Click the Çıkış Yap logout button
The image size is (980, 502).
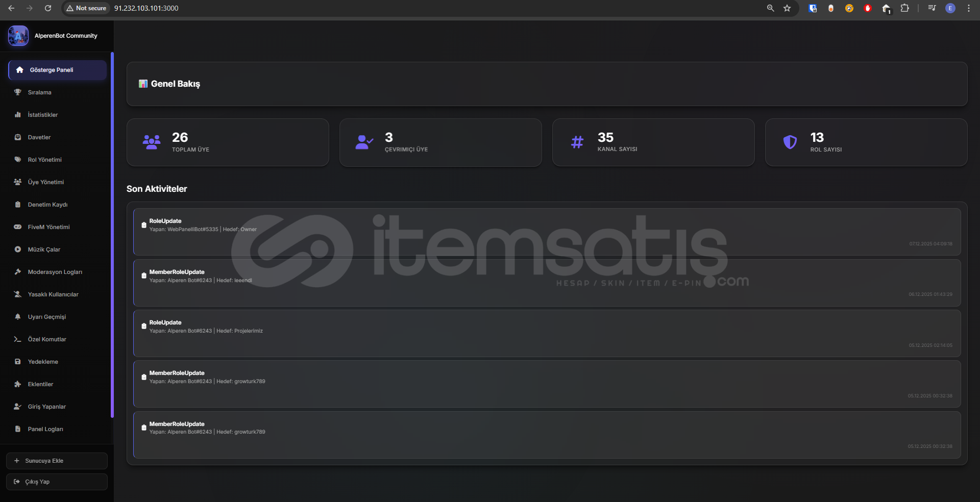click(x=57, y=482)
